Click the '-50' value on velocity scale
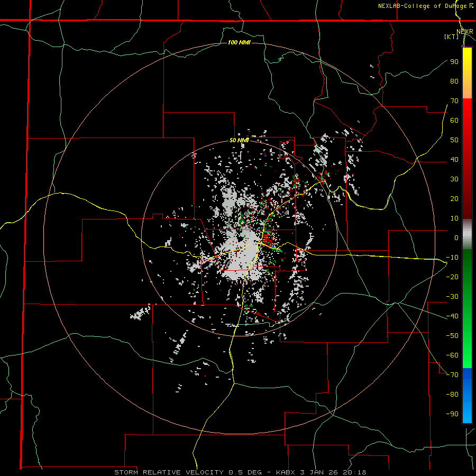The width and height of the screenshot is (476, 476). click(x=452, y=336)
